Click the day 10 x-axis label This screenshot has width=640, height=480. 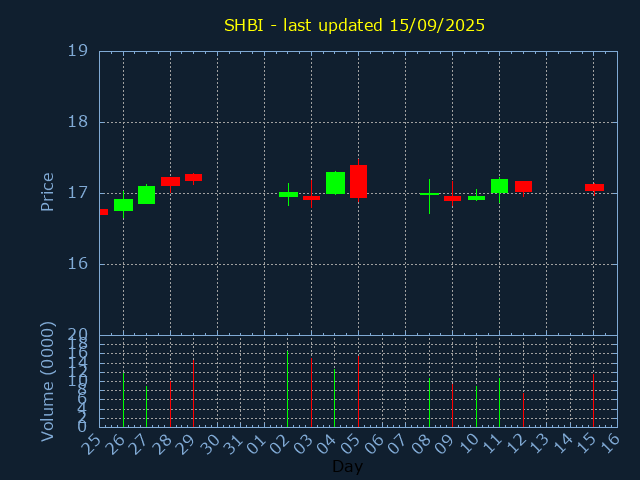[467, 444]
